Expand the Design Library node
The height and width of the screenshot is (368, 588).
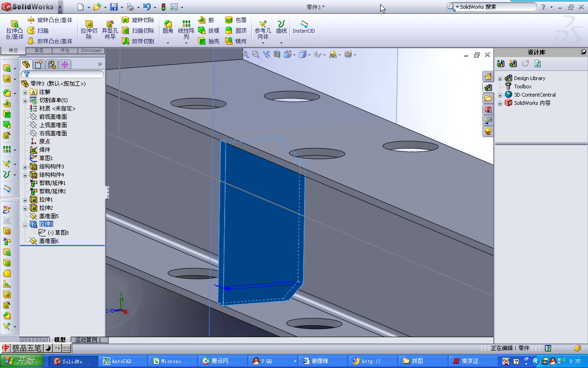point(500,78)
